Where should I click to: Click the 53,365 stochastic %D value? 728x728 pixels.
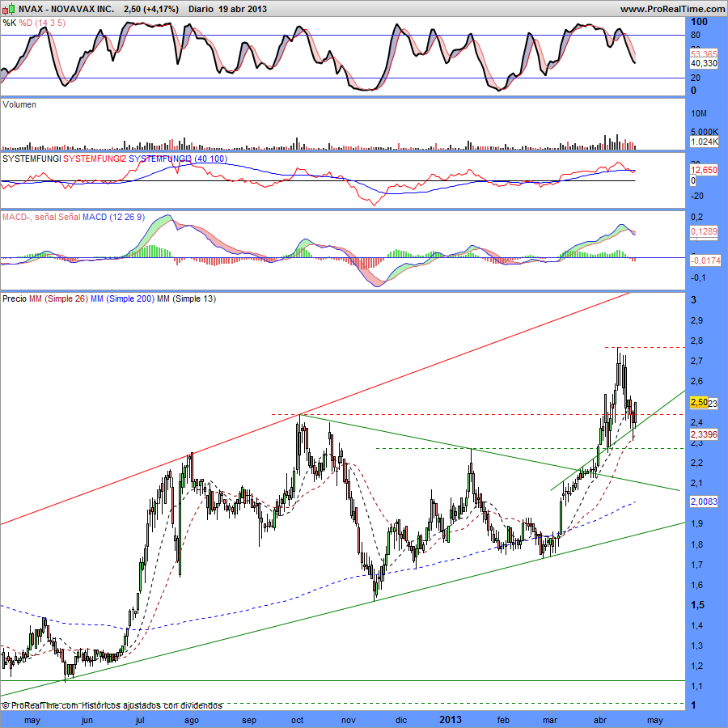(704, 54)
